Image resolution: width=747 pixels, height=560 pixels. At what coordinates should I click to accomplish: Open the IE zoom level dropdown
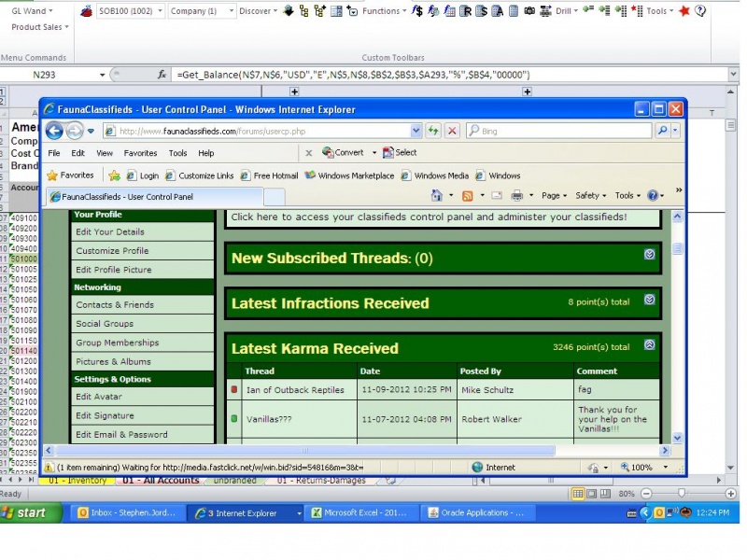pyautogui.click(x=666, y=468)
